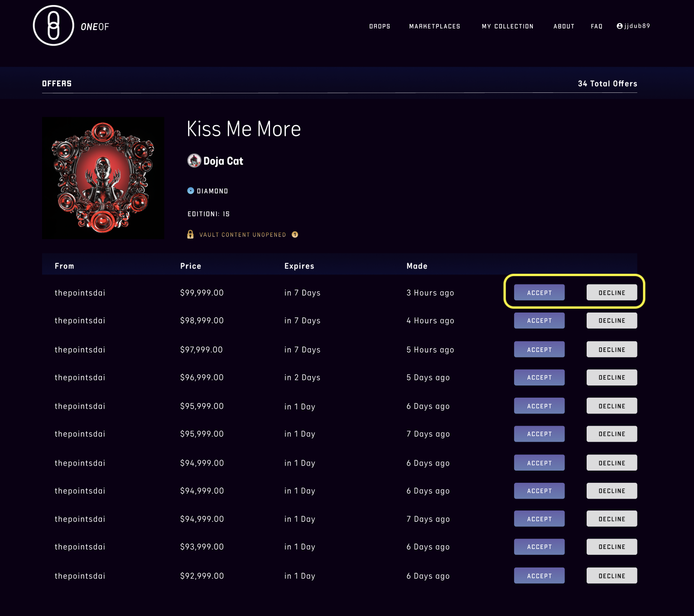Open the Drops menu
This screenshot has width=694, height=616.
point(380,26)
